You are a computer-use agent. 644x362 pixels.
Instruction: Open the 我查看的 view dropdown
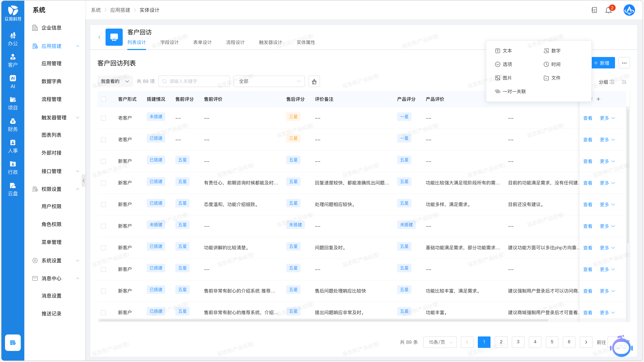click(115, 81)
